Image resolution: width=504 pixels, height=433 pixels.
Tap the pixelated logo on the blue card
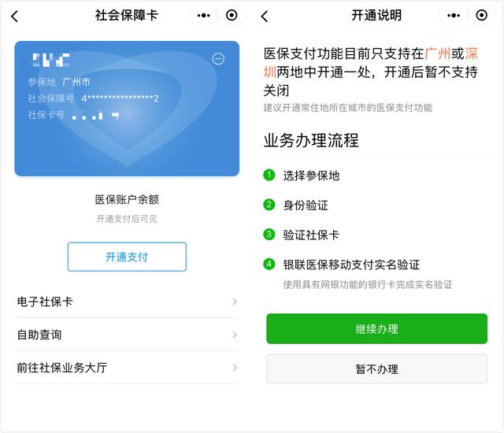50,60
